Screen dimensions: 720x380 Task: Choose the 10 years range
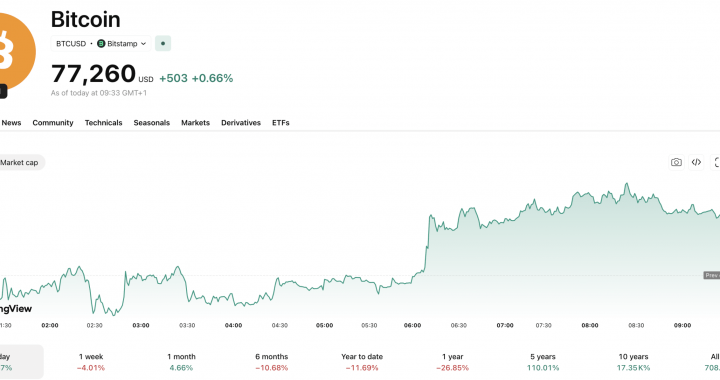coord(633,362)
